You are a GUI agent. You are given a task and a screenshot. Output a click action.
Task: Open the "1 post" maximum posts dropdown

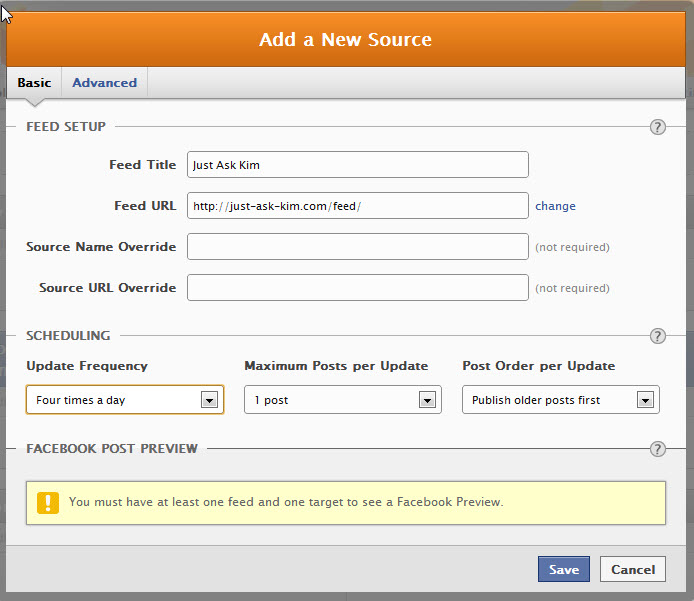coord(343,400)
